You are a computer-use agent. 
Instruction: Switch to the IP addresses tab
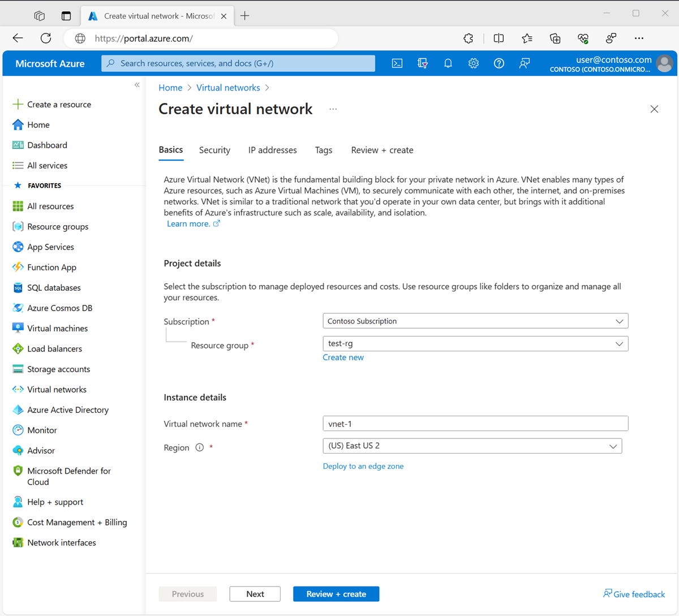(272, 150)
